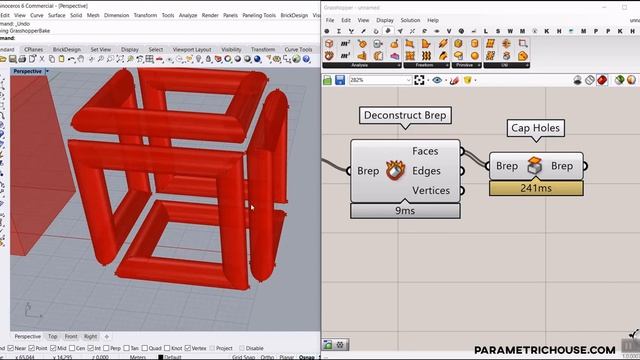640x360 pixels.
Task: Open the dropdown arrow beside the yellow bucket icon
Action: [476, 80]
